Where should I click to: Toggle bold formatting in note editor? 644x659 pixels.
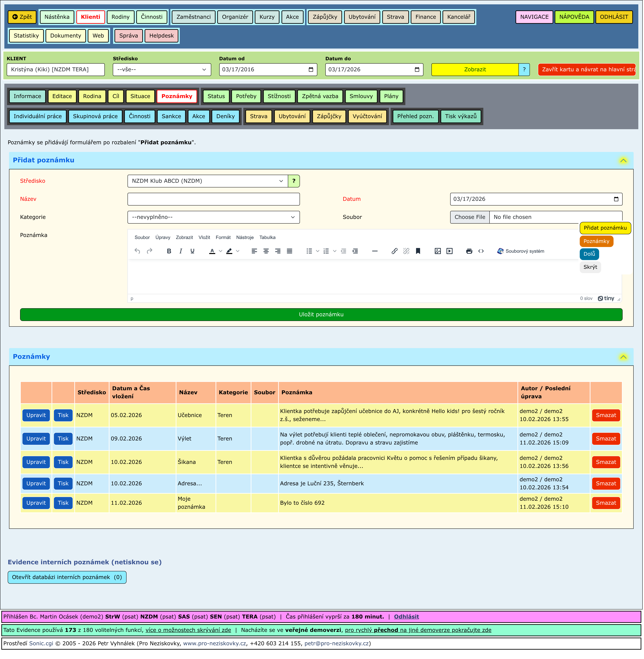(169, 251)
